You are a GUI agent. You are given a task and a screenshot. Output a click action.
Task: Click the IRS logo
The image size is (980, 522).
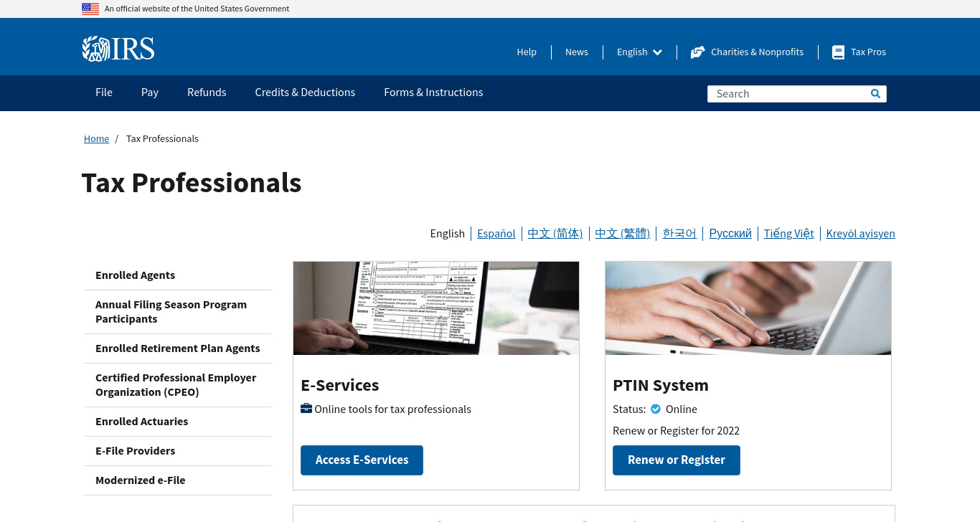tap(118, 49)
